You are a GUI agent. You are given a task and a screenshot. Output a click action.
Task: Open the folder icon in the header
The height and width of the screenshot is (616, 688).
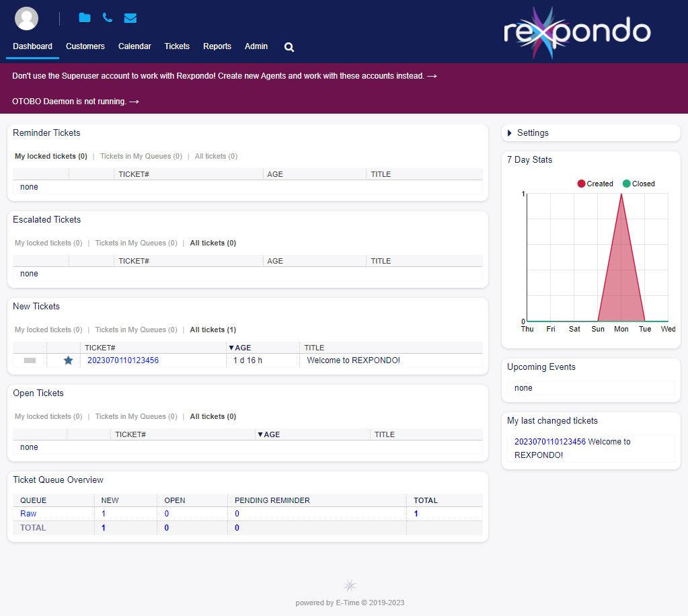point(84,18)
